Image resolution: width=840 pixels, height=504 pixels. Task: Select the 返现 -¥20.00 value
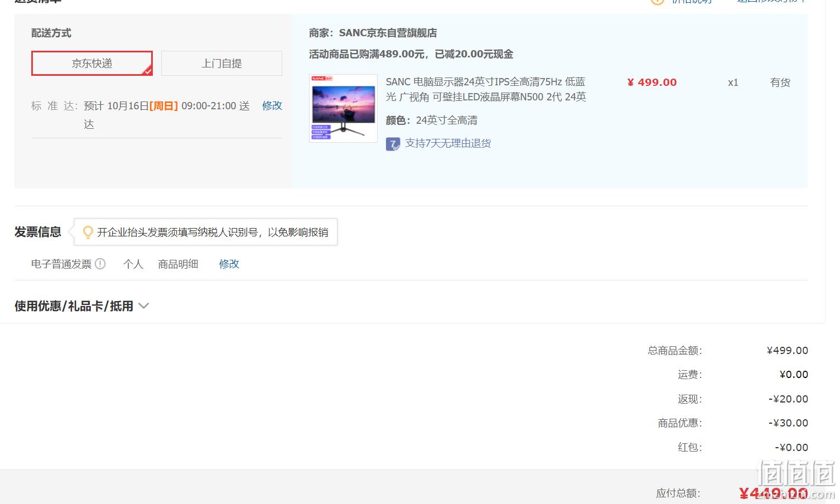(788, 399)
